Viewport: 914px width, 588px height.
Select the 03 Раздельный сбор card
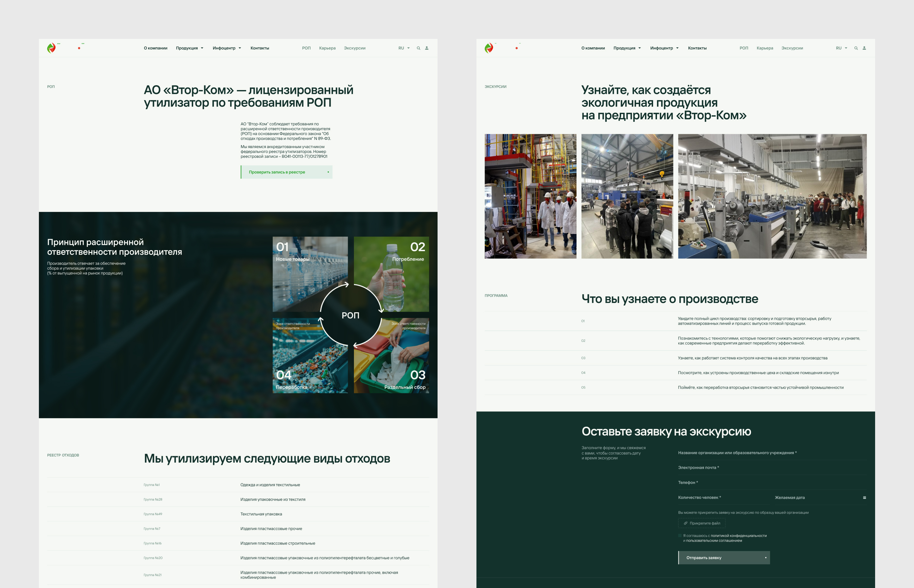pos(392,355)
